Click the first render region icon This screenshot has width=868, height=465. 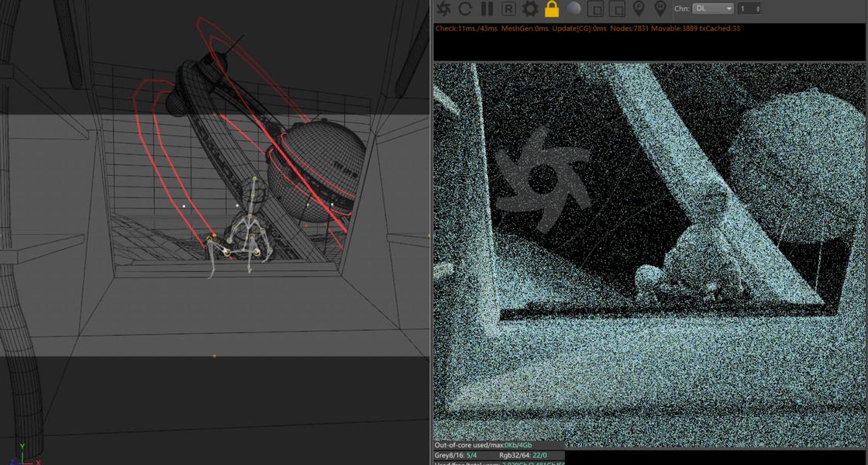click(596, 9)
